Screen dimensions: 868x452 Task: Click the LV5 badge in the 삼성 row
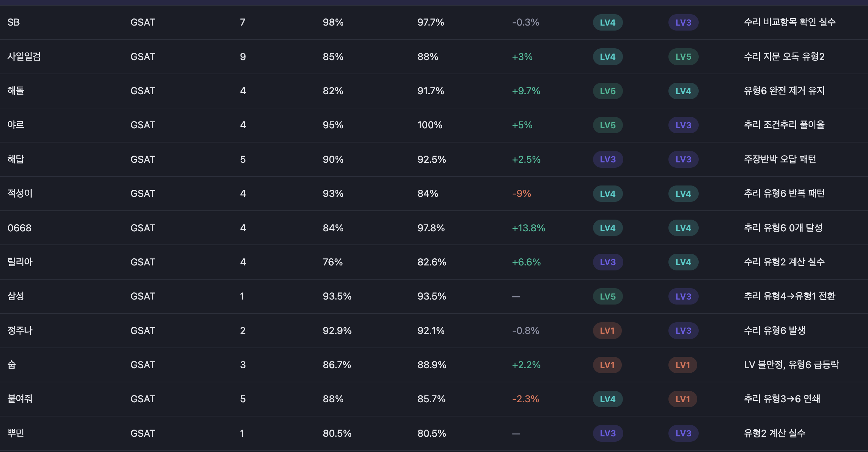pyautogui.click(x=608, y=296)
